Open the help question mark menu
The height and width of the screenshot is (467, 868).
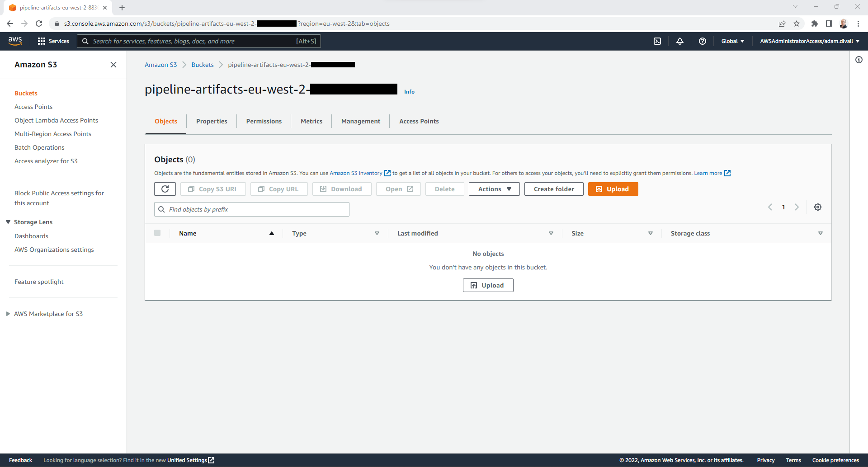click(703, 41)
